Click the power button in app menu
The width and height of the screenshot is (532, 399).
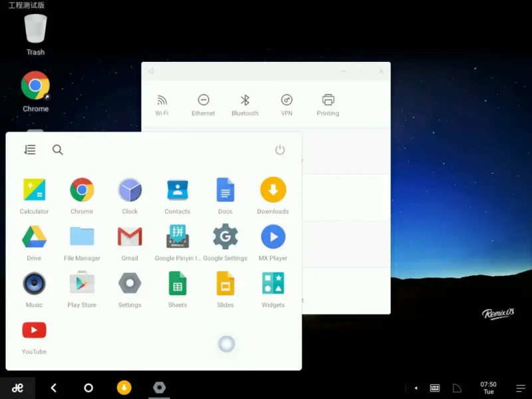tap(280, 150)
